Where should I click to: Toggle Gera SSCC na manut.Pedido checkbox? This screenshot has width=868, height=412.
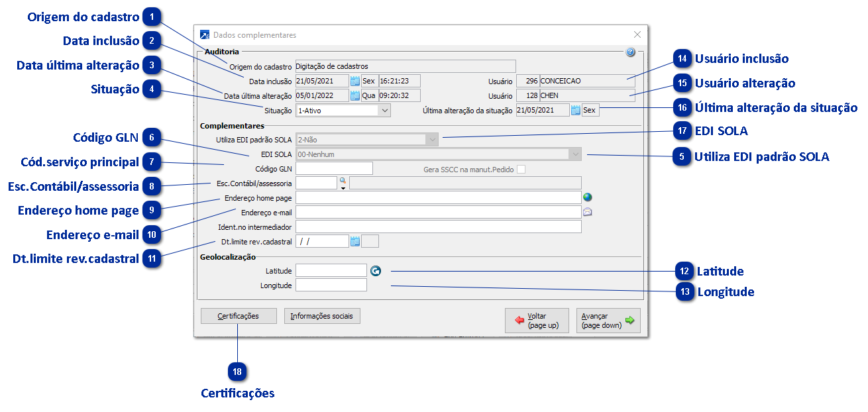[x=521, y=170]
